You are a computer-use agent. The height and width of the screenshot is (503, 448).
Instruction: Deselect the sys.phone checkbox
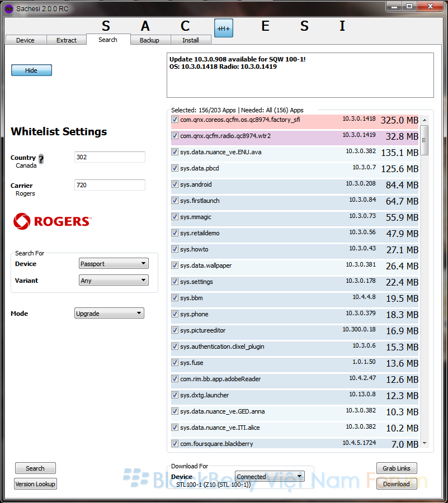coord(175,314)
